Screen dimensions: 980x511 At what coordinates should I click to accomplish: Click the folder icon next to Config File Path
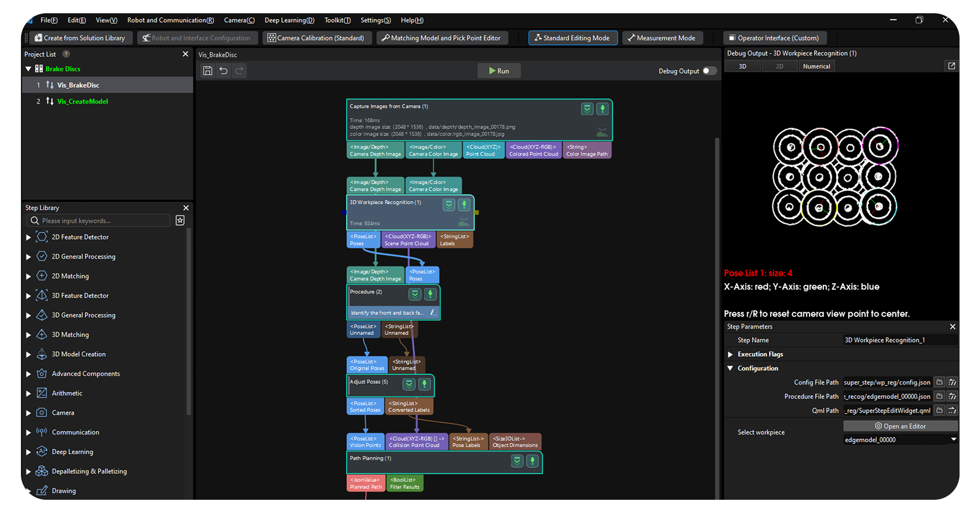click(939, 381)
